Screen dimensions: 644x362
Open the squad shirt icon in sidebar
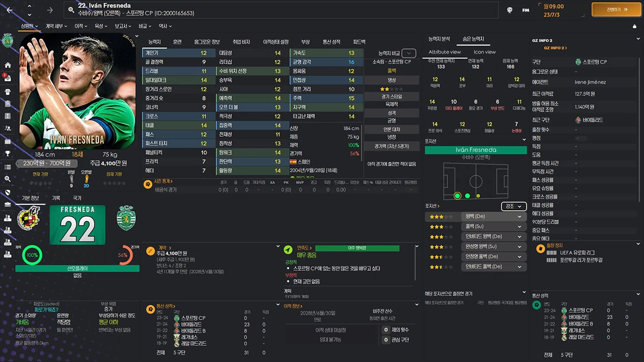pyautogui.click(x=8, y=91)
